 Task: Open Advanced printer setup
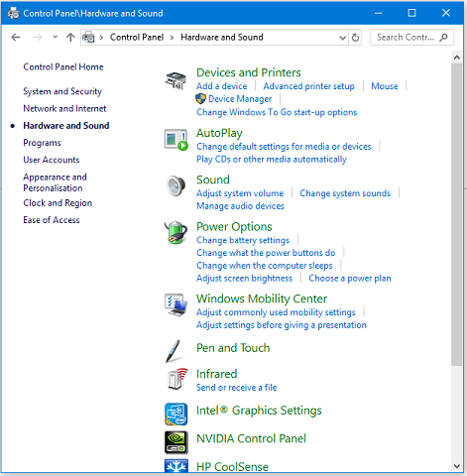point(308,86)
